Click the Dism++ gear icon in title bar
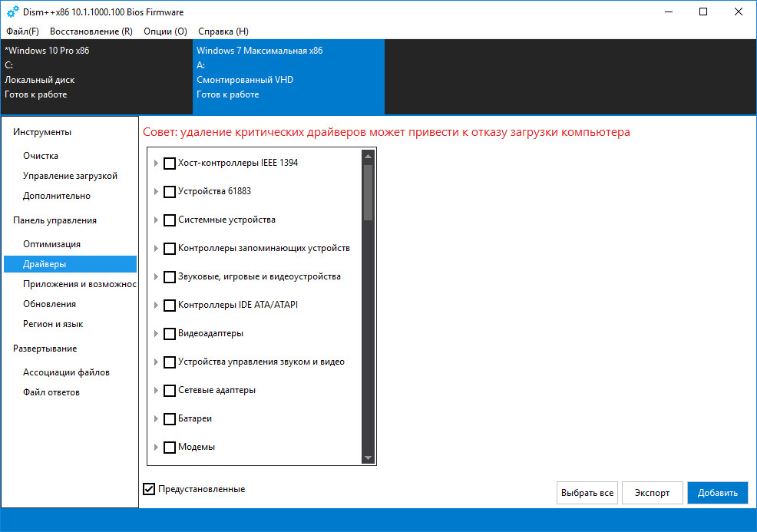 [x=12, y=12]
